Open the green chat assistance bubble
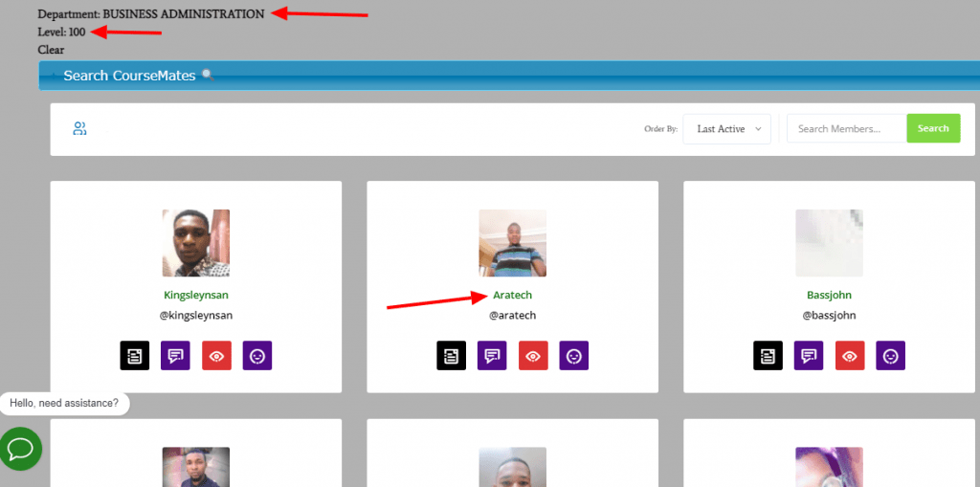Viewport: 980px width, 487px height. click(21, 449)
